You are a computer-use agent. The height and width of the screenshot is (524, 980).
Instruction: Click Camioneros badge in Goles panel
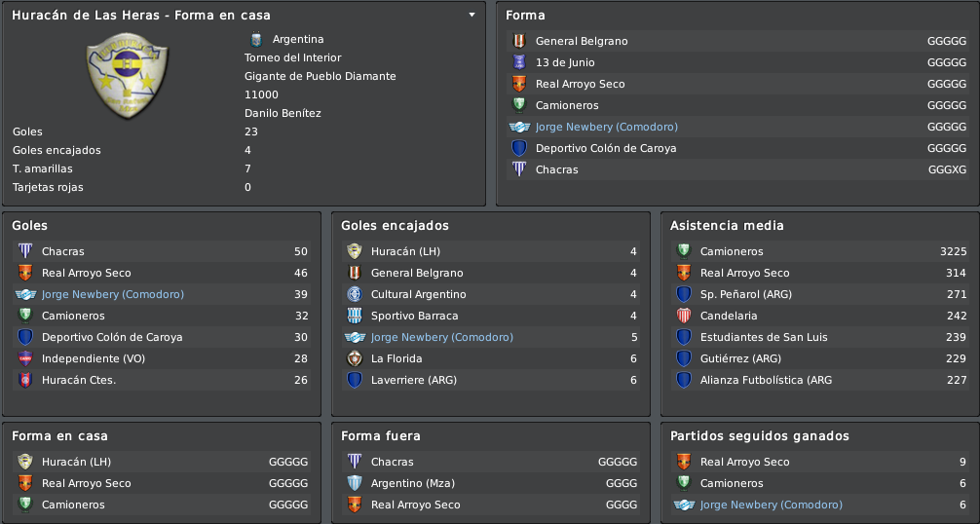25,316
